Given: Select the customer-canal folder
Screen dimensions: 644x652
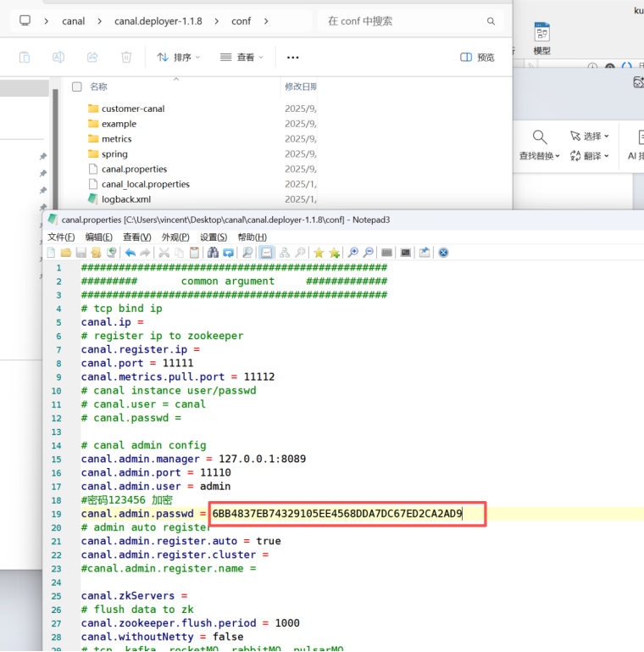Looking at the screenshot, I should point(133,109).
